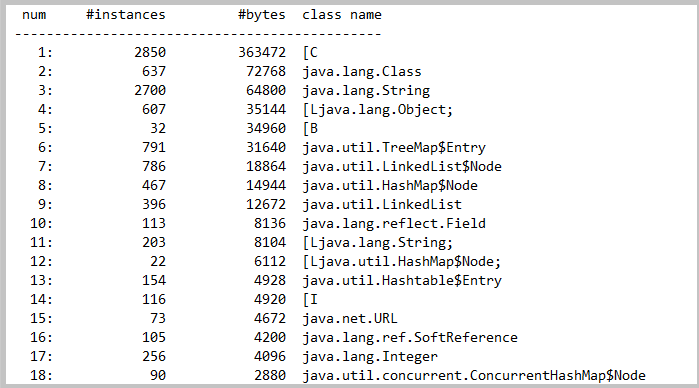Click java.util.TreeMap$Entry class name

[394, 148]
